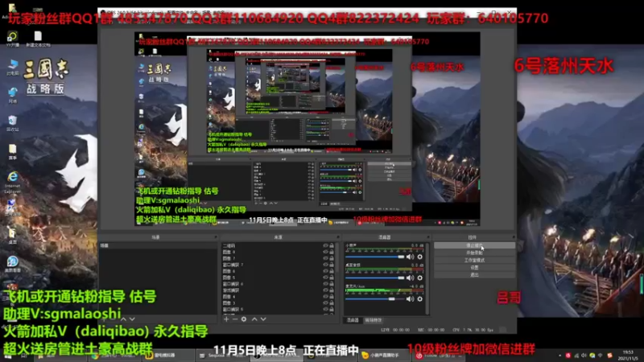Open OBS 设置 settings button
This screenshot has width=644, height=362.
[474, 268]
